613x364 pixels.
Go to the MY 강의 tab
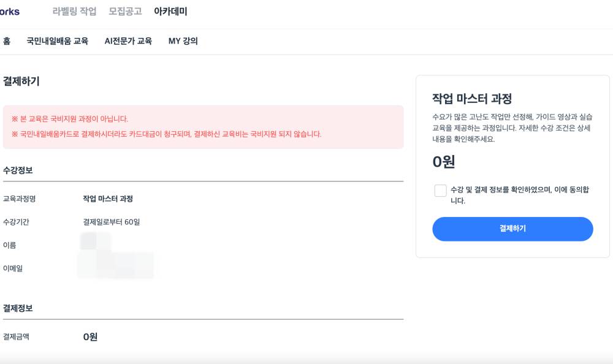pyautogui.click(x=182, y=41)
